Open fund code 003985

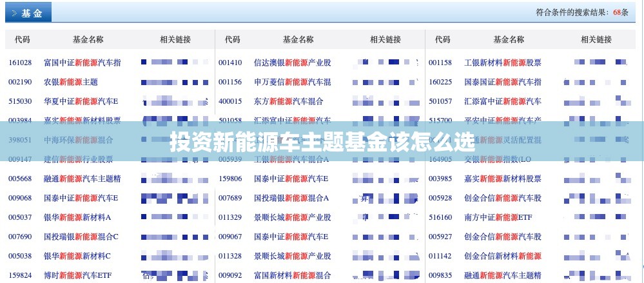tap(440, 179)
